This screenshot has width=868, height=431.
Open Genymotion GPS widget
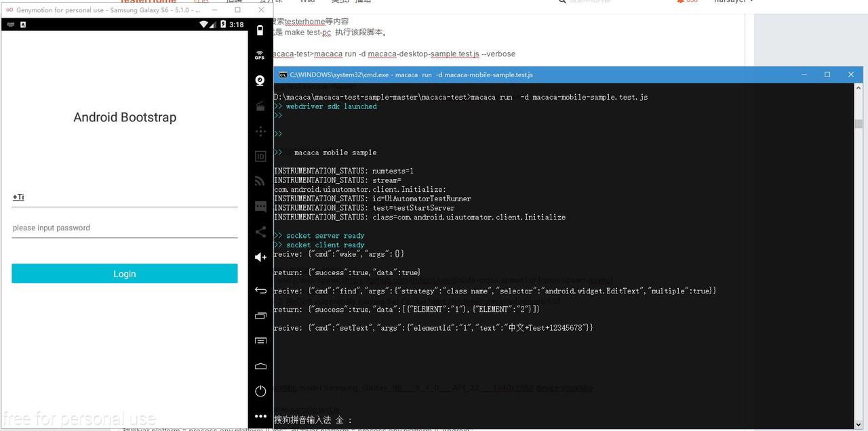[260, 56]
